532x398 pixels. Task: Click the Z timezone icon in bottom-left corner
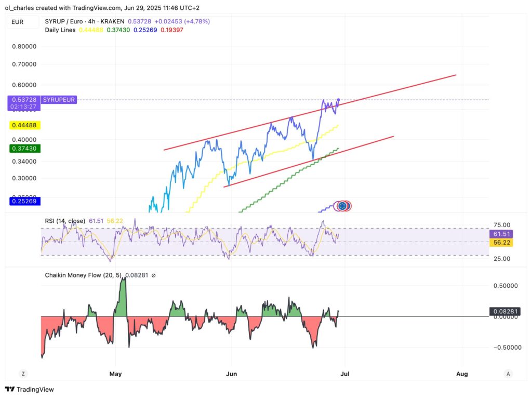coord(23,374)
